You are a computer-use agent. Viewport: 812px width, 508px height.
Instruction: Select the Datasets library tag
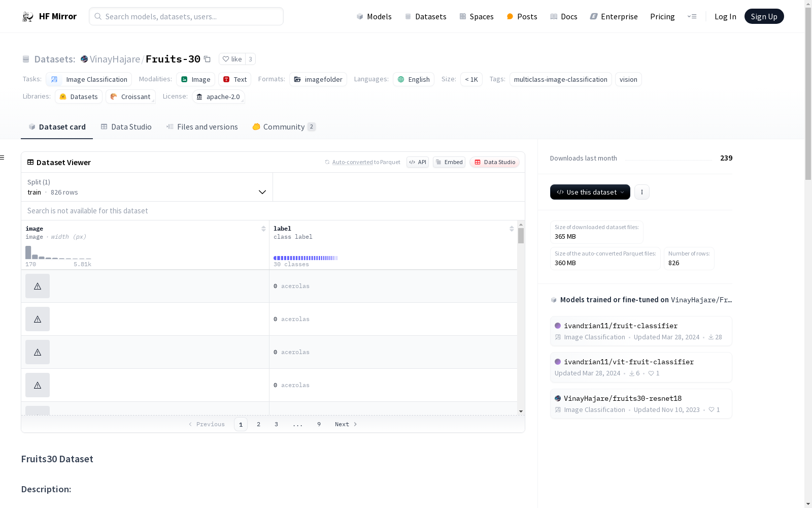pos(79,97)
